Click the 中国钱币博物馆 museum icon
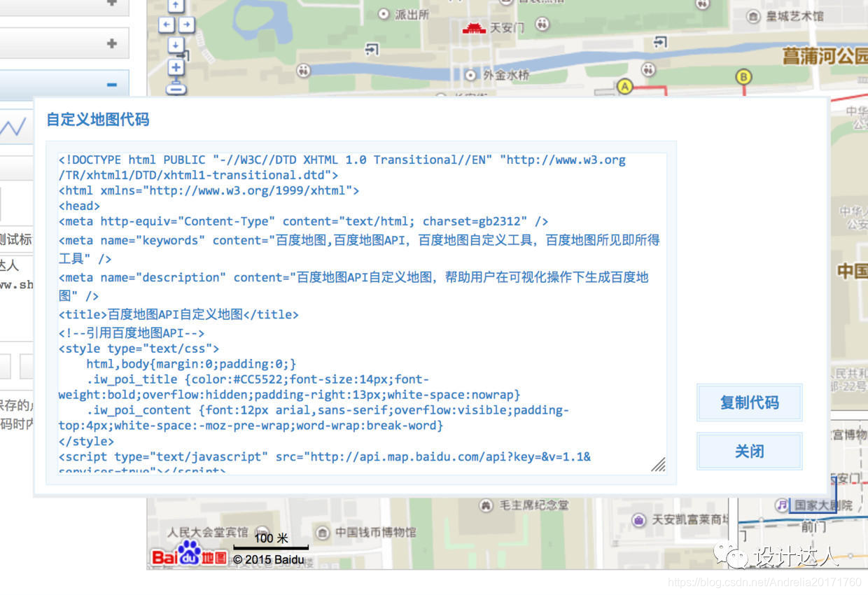 click(x=322, y=533)
